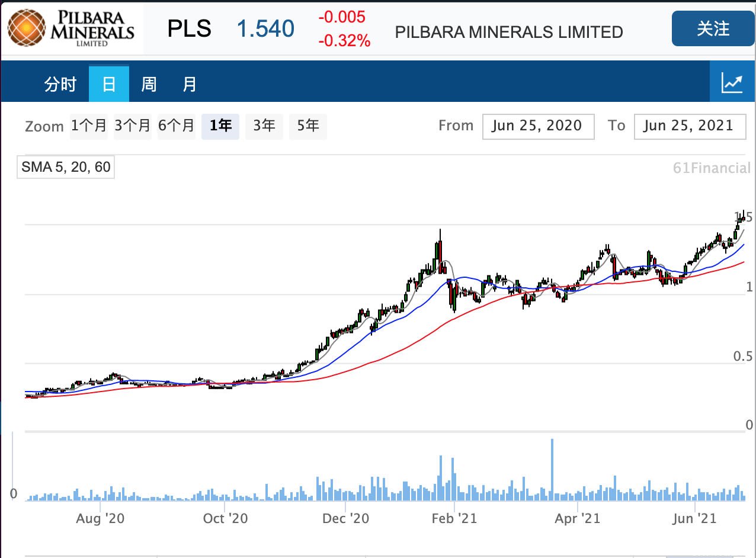Edit the To date field
Image resolution: width=756 pixels, height=558 pixels.
coord(690,126)
